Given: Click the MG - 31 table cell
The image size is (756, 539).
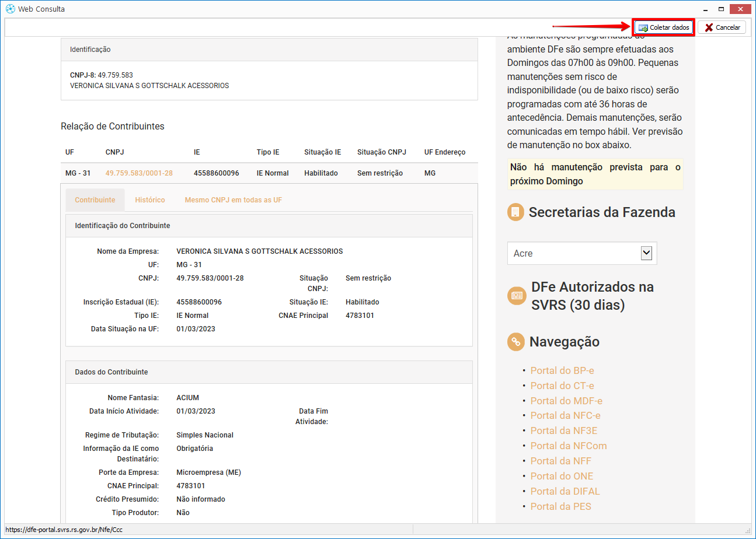Looking at the screenshot, I should [x=78, y=173].
